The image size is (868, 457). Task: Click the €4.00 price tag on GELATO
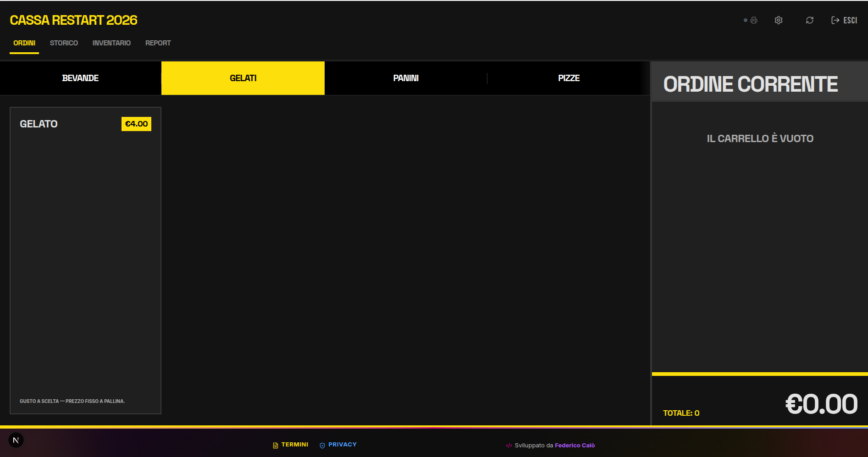coord(136,124)
